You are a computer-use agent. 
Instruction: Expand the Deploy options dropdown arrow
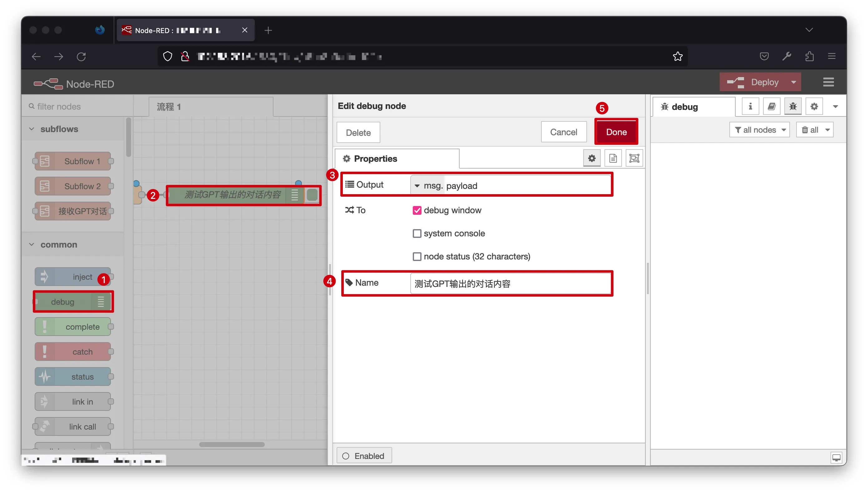point(793,82)
